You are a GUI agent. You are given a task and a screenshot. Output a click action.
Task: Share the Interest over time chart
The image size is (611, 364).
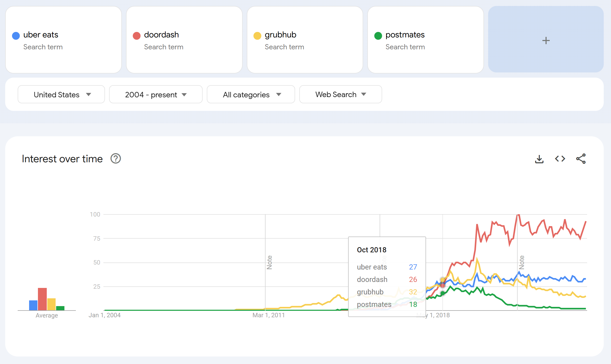click(581, 159)
